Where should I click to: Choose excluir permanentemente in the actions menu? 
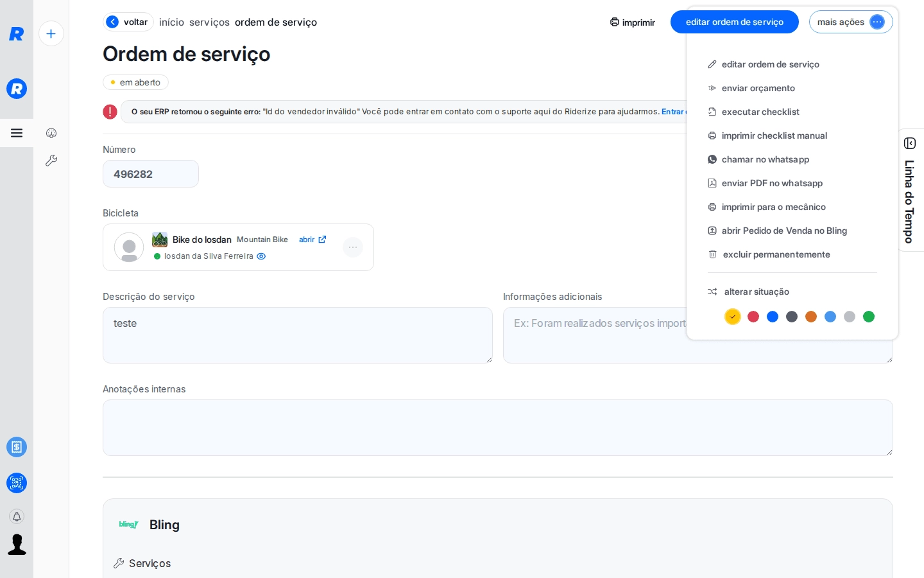click(776, 254)
